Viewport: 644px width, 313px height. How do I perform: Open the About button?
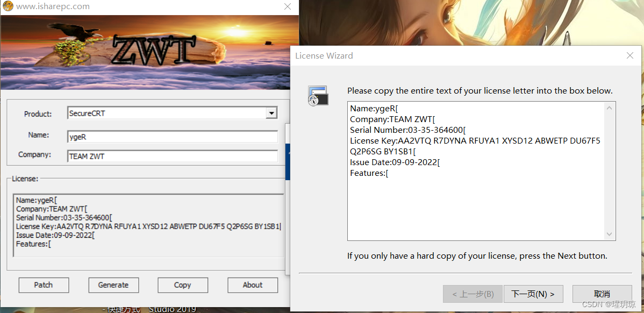coord(253,285)
